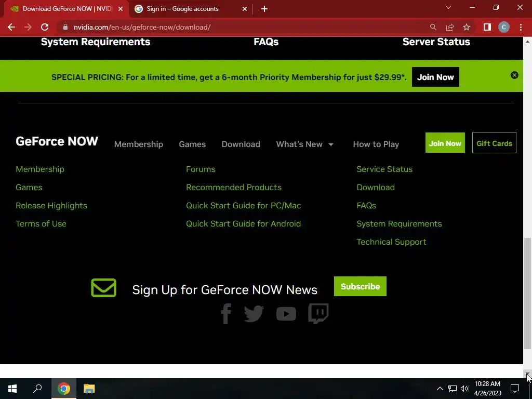This screenshot has height=399, width=532.
Task: Open the FAQs heading link
Action: coord(266,42)
